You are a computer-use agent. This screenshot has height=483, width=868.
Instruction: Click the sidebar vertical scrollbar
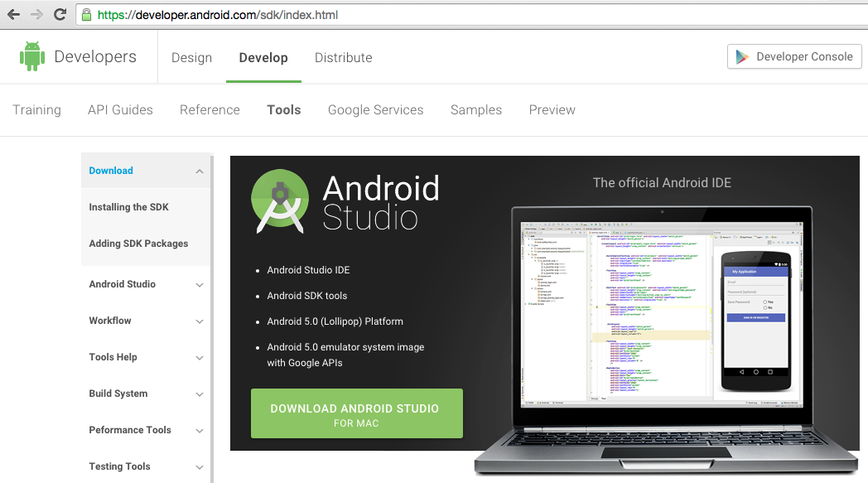[x=211, y=318]
